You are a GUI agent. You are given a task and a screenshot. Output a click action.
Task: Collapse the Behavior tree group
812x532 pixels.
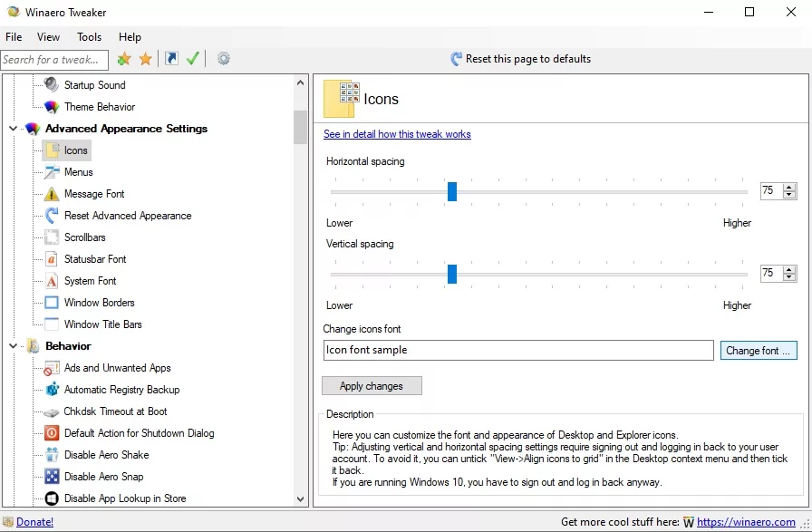point(13,346)
